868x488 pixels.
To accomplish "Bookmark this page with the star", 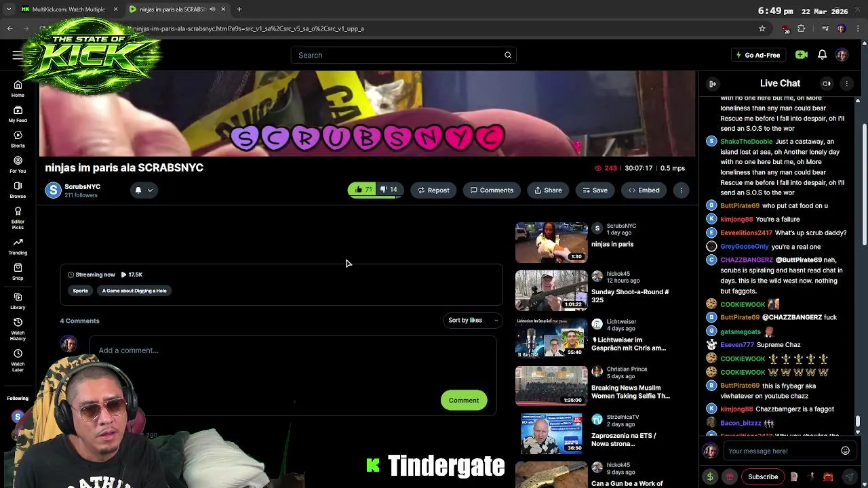I will coord(762,28).
